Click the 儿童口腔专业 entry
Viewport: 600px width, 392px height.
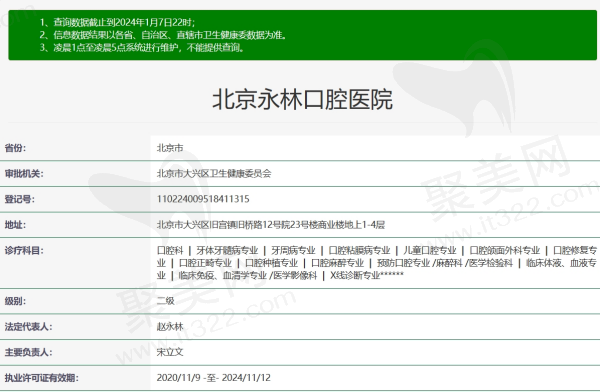[430, 251]
